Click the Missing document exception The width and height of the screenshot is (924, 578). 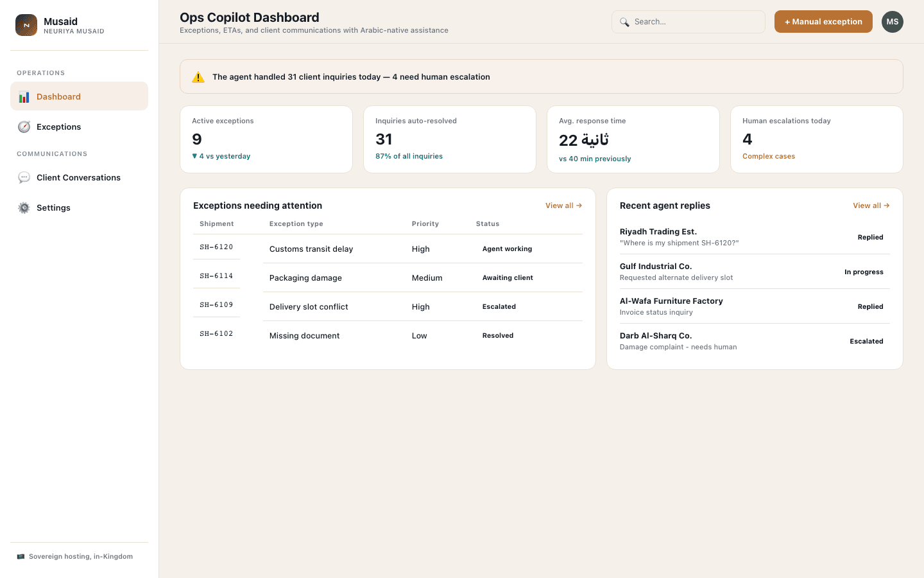click(304, 336)
